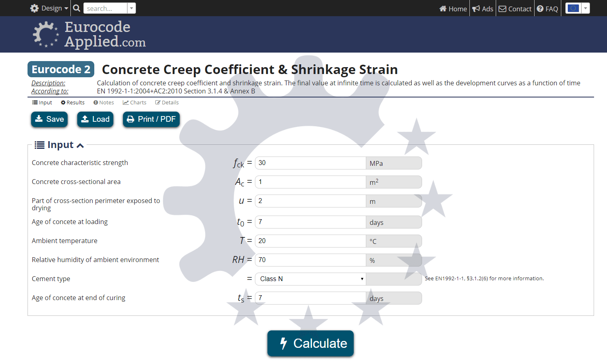Click the list icon beside Input heading
607x364 pixels.
pyautogui.click(x=39, y=145)
